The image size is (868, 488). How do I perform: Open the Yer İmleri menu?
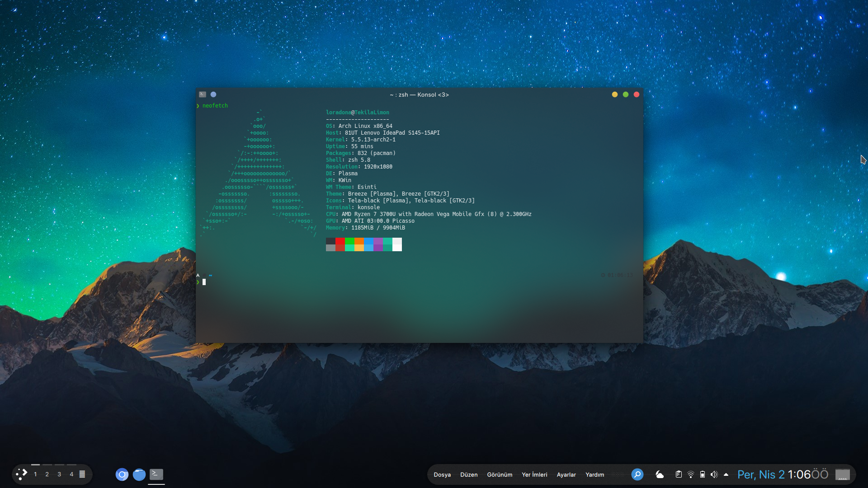pyautogui.click(x=534, y=474)
